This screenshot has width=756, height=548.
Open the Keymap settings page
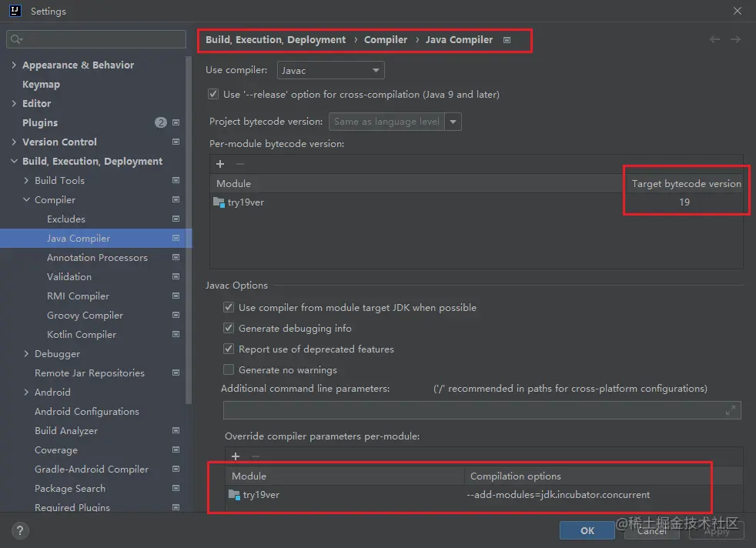pyautogui.click(x=41, y=85)
